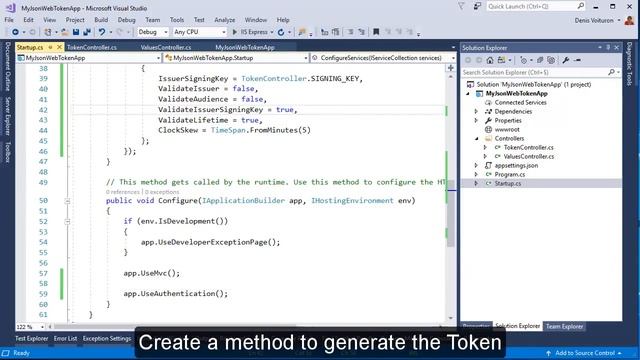Expand the appsettings.json node

[x=476, y=165]
